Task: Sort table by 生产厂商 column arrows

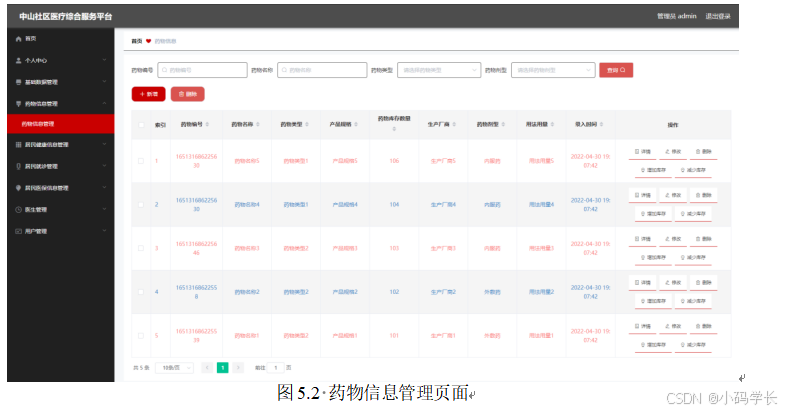Action: point(454,124)
